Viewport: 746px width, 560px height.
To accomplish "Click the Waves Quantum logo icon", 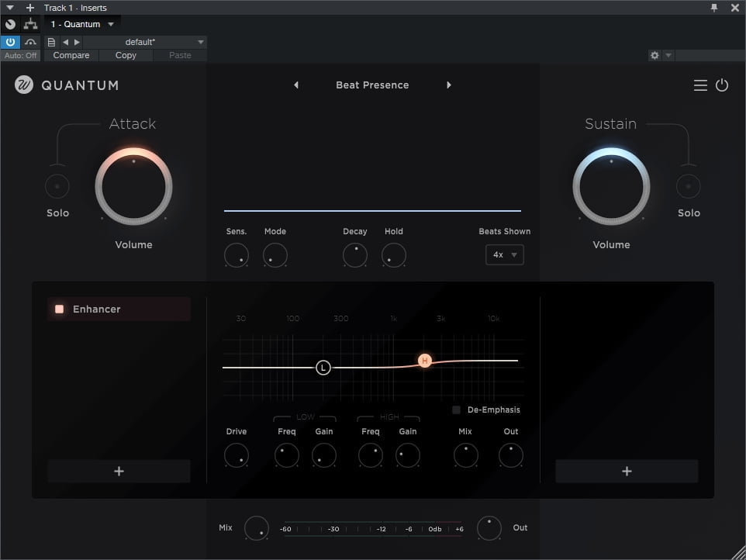I will pos(24,85).
